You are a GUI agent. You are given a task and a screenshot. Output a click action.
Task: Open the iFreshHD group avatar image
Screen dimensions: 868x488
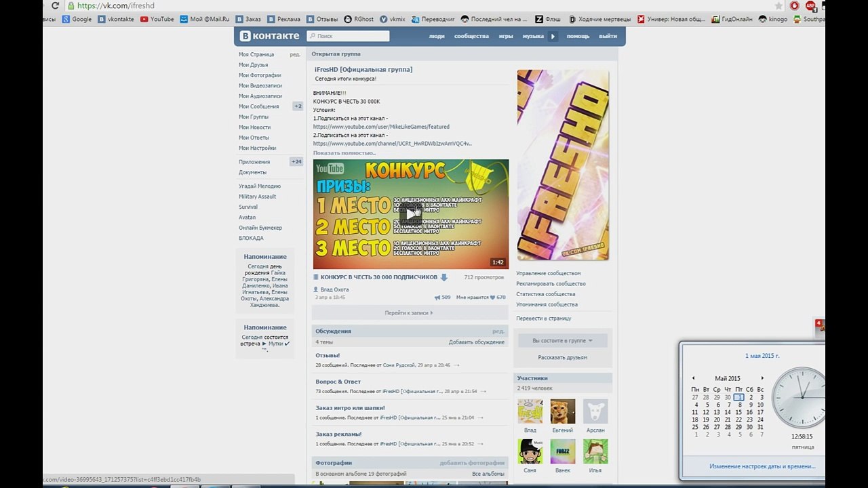[x=563, y=165]
